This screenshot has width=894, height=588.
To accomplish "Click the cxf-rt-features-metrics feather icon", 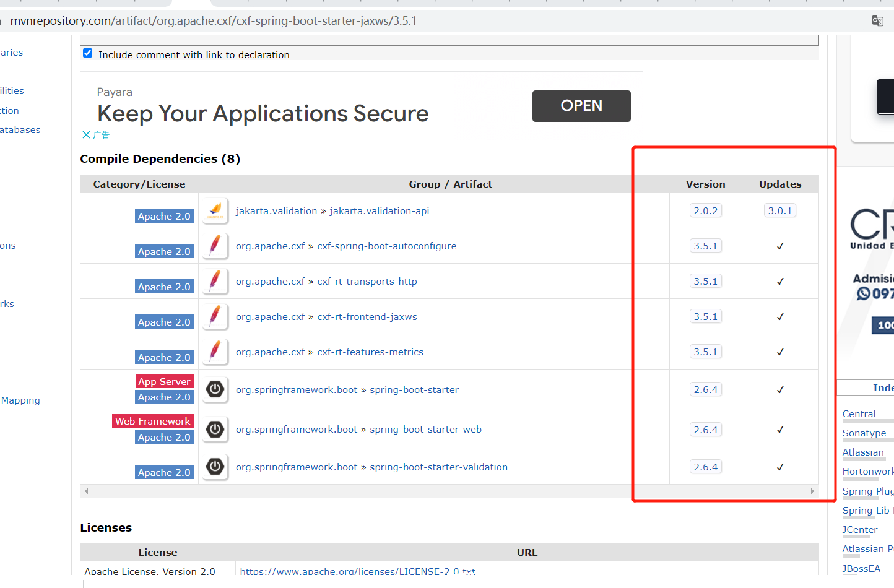I will coord(215,352).
